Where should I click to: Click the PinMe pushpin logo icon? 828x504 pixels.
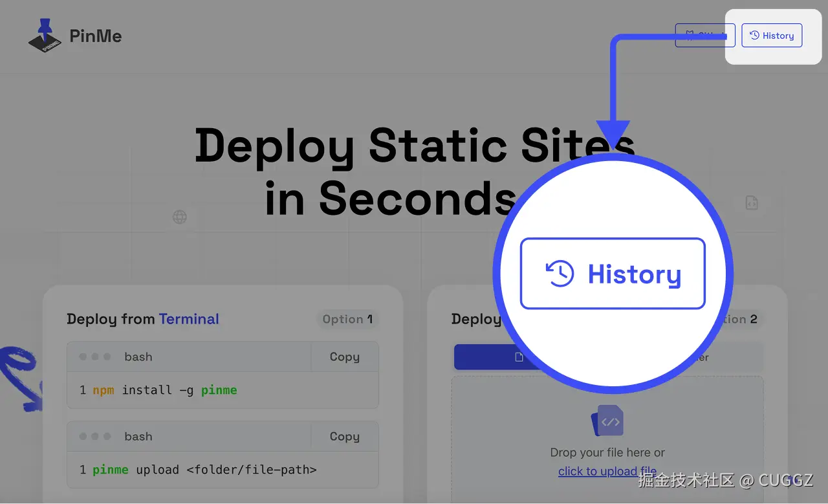coord(45,36)
